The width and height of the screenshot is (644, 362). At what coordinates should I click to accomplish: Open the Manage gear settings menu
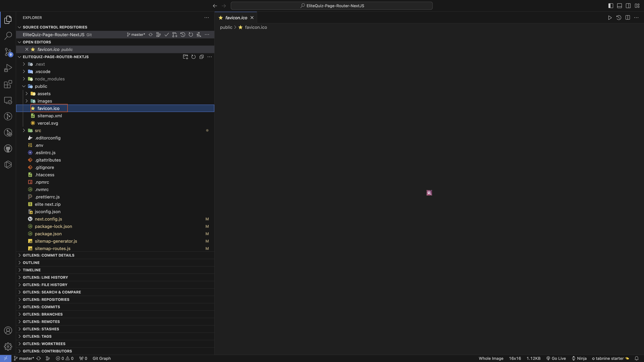(x=8, y=347)
